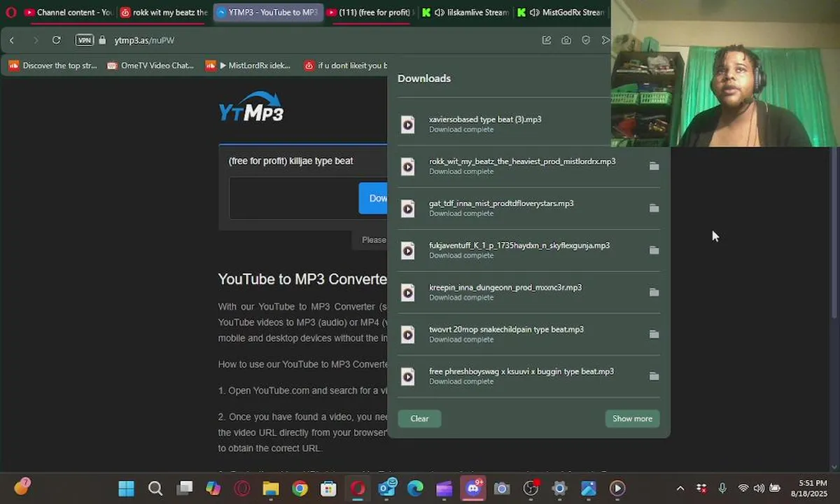Click the padlock site security icon
Viewport: 840px width, 504px height.
pyautogui.click(x=102, y=41)
